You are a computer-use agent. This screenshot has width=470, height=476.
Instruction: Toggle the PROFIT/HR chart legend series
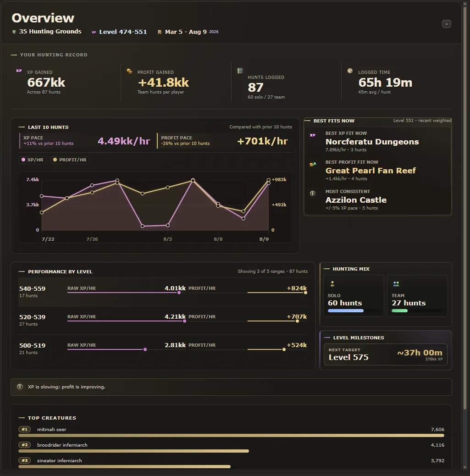pos(70,160)
